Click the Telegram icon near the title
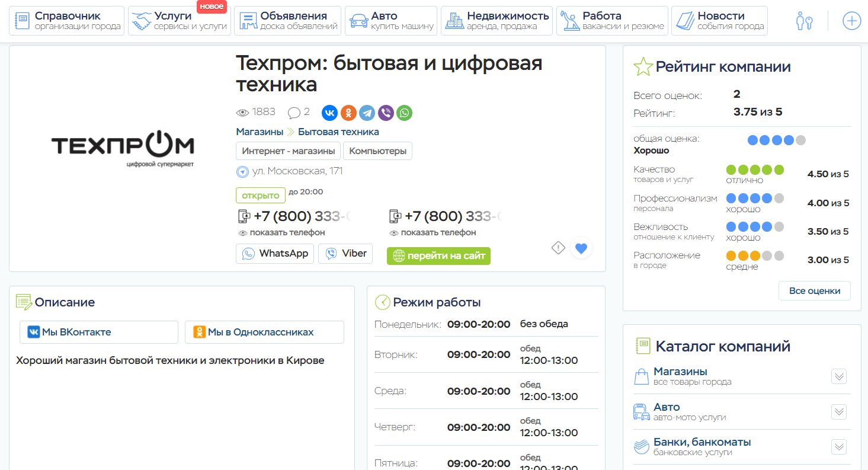This screenshot has width=868, height=470. click(x=367, y=113)
